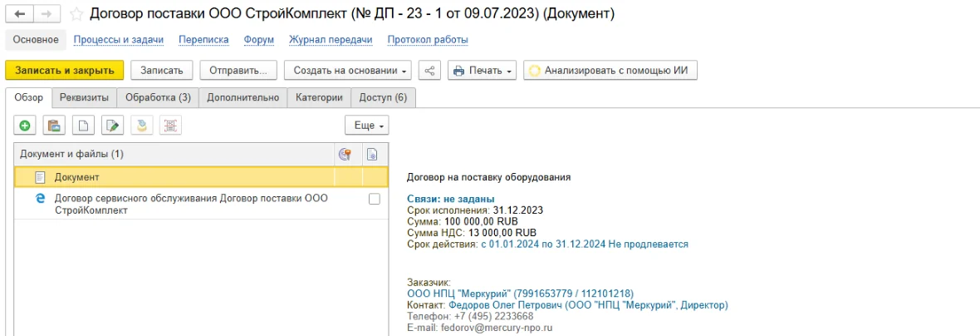Viewport: 980px width, 336px height.
Task: Click the Документ и файлы (1) column header
Action: click(174, 154)
